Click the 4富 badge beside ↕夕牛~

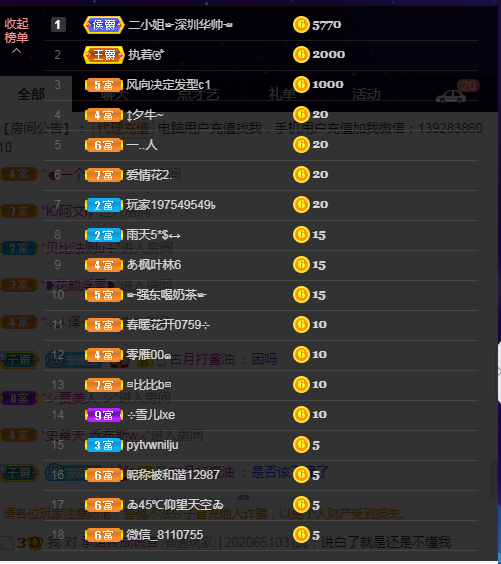pyautogui.click(x=104, y=115)
